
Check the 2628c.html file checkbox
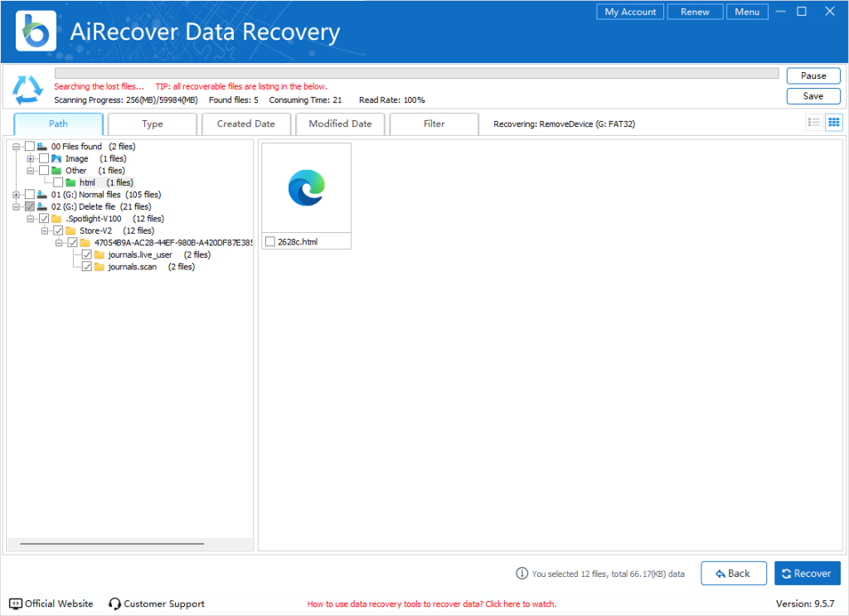point(270,242)
